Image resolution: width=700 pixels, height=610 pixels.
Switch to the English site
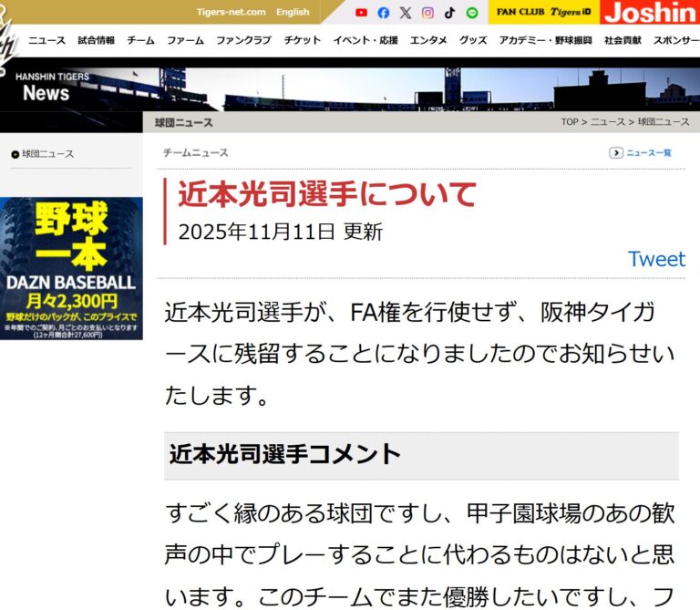(293, 13)
